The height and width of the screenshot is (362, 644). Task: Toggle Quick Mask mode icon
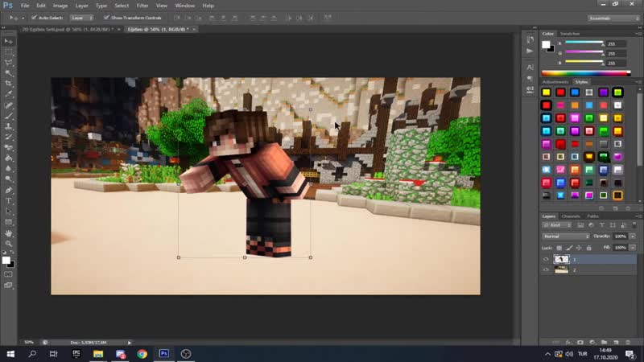[x=8, y=274]
